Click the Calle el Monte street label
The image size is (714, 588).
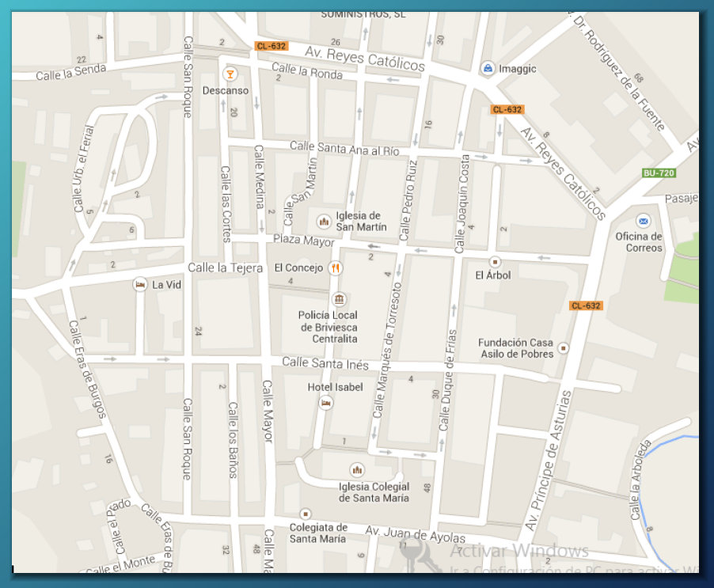coord(120,565)
